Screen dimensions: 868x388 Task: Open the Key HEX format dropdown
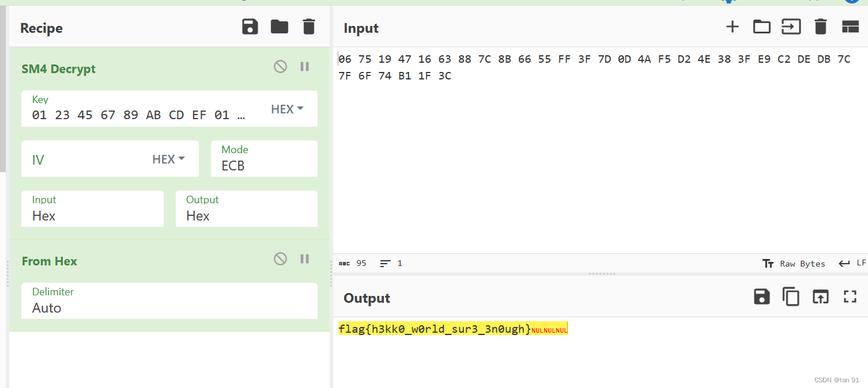pyautogui.click(x=287, y=109)
